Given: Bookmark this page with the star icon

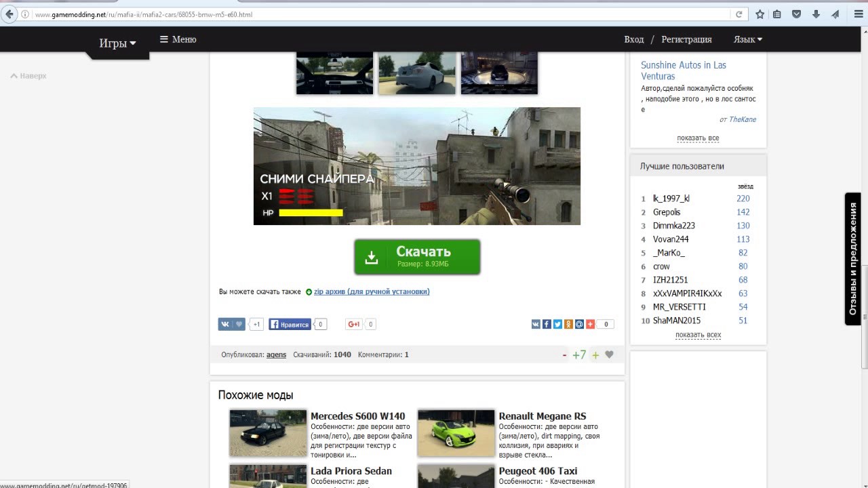Looking at the screenshot, I should [760, 14].
